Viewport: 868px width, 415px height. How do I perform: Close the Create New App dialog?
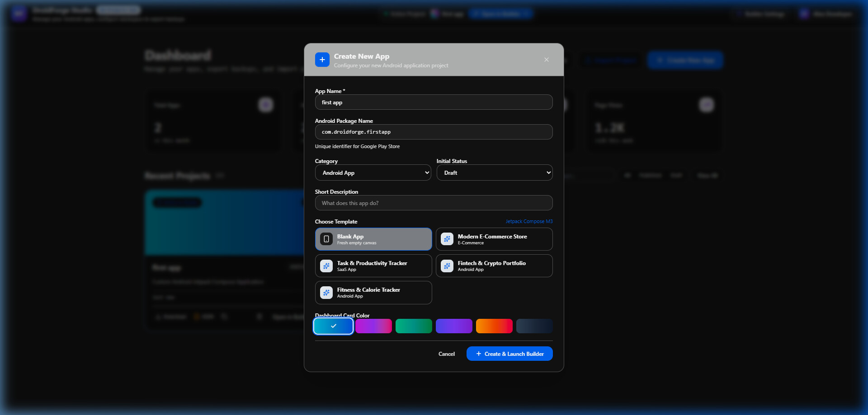[547, 60]
